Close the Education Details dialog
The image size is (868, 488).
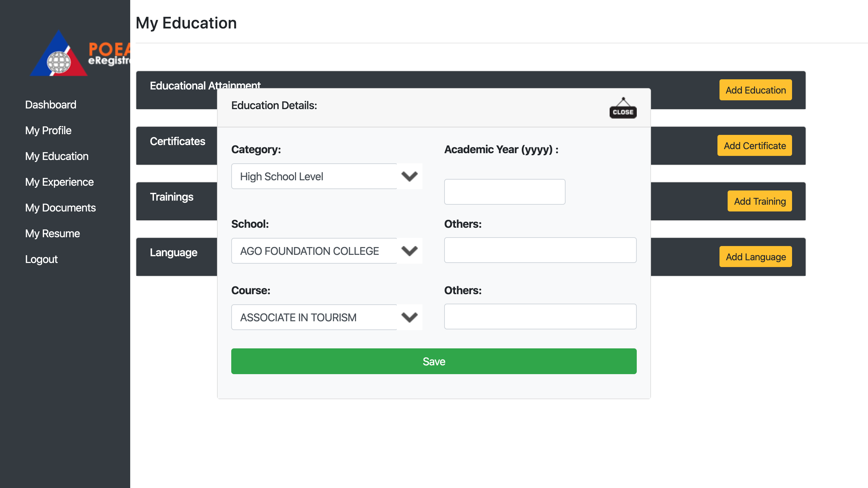tap(623, 108)
